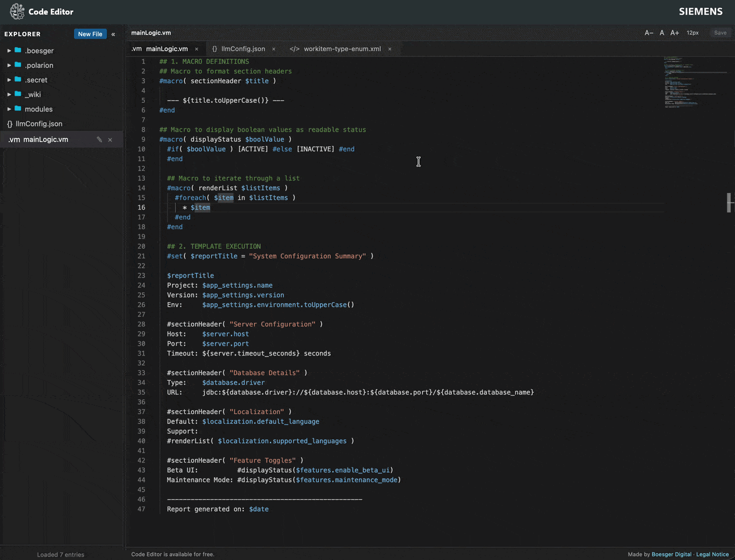Close the workitem-type-enum.xml tab
This screenshot has width=735, height=560.
tap(390, 49)
